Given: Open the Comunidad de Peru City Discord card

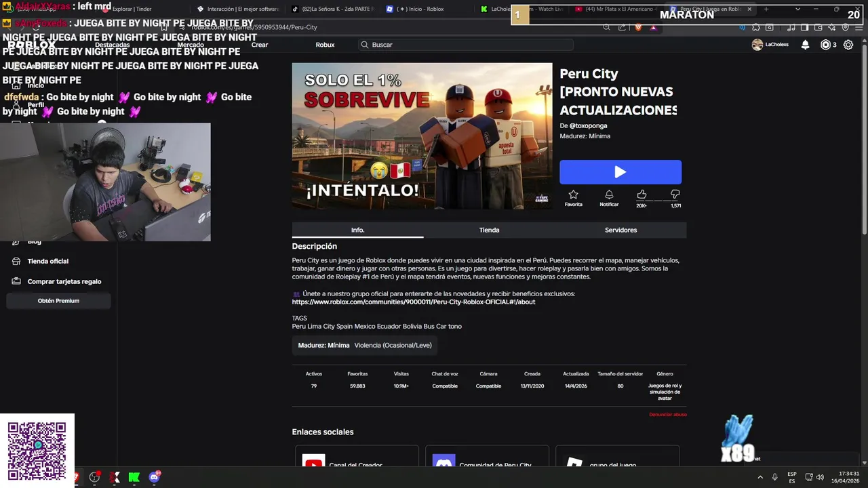Looking at the screenshot, I should [x=487, y=456].
